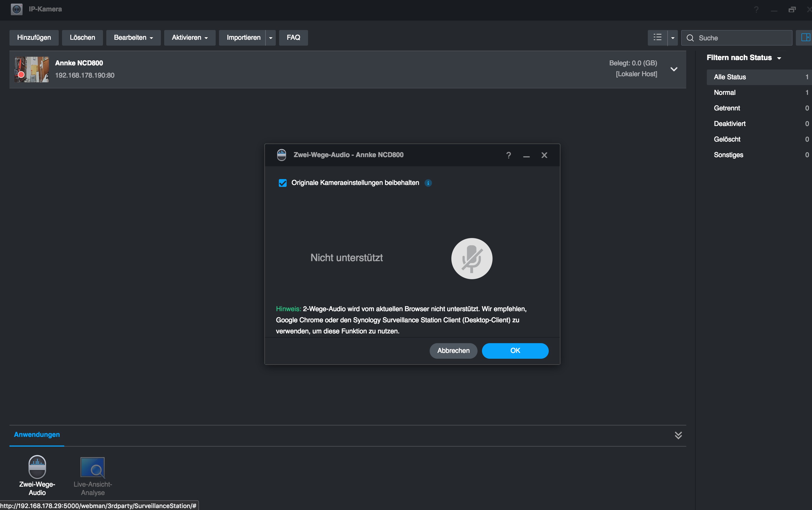Open dialog help question mark icon
Viewport: 812px width, 510px height.
[x=508, y=155]
